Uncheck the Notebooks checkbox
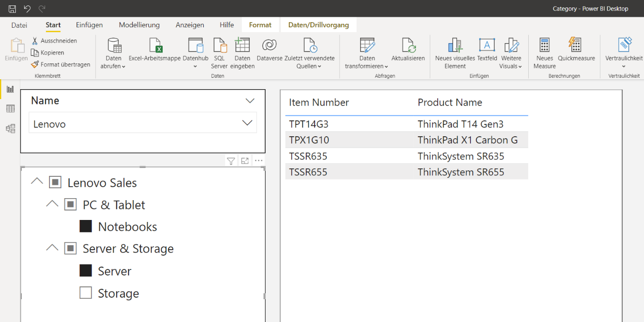 click(x=86, y=226)
